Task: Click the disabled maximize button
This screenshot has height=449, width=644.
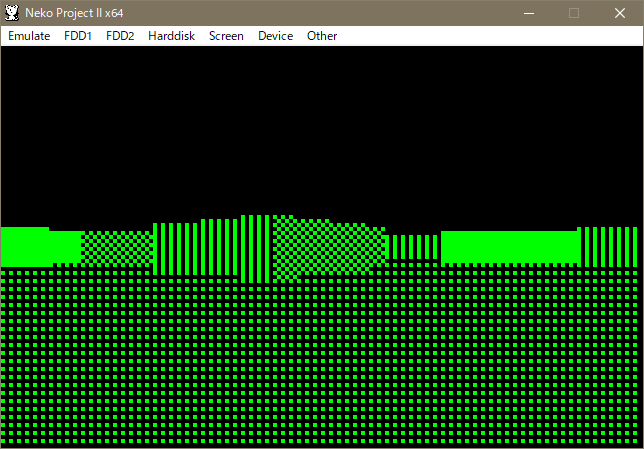Action: (x=574, y=13)
